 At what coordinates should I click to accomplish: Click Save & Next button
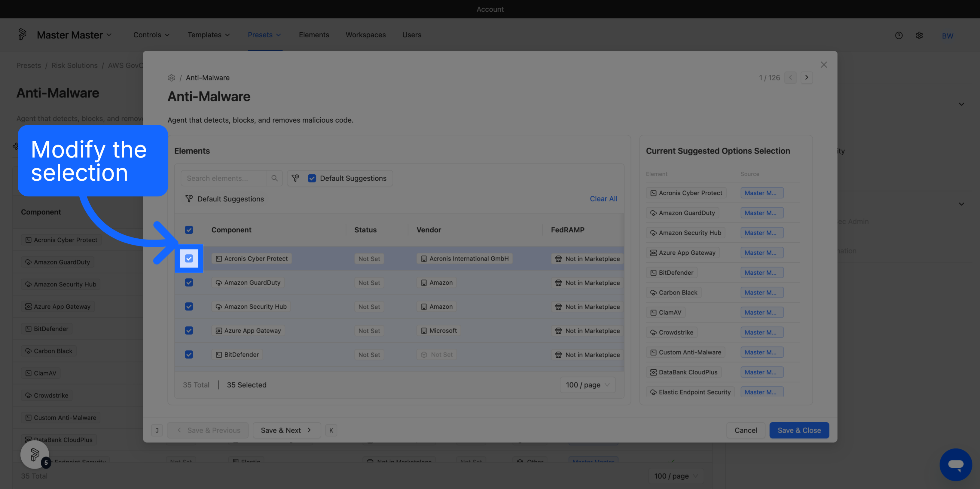point(286,430)
